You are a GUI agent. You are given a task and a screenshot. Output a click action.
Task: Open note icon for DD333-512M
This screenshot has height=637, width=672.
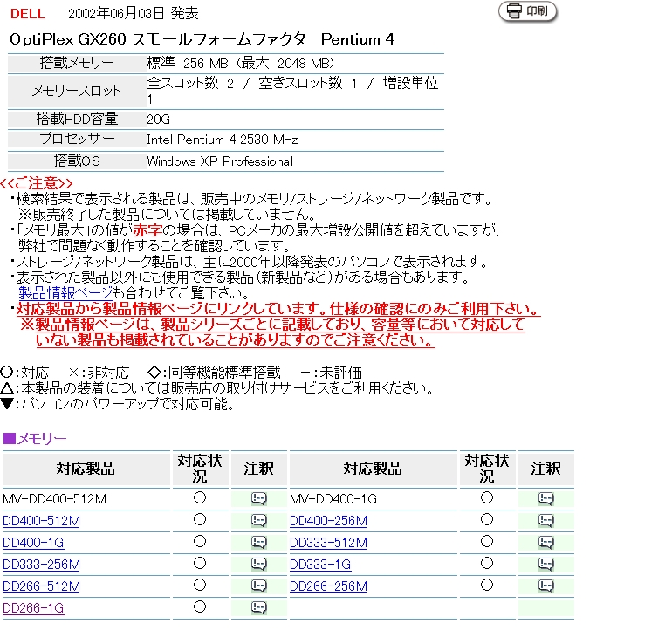tap(546, 543)
